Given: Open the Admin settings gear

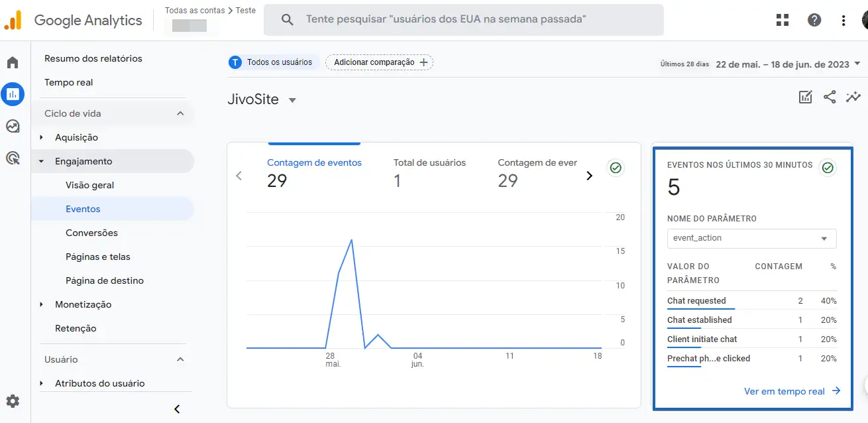Looking at the screenshot, I should (13, 401).
